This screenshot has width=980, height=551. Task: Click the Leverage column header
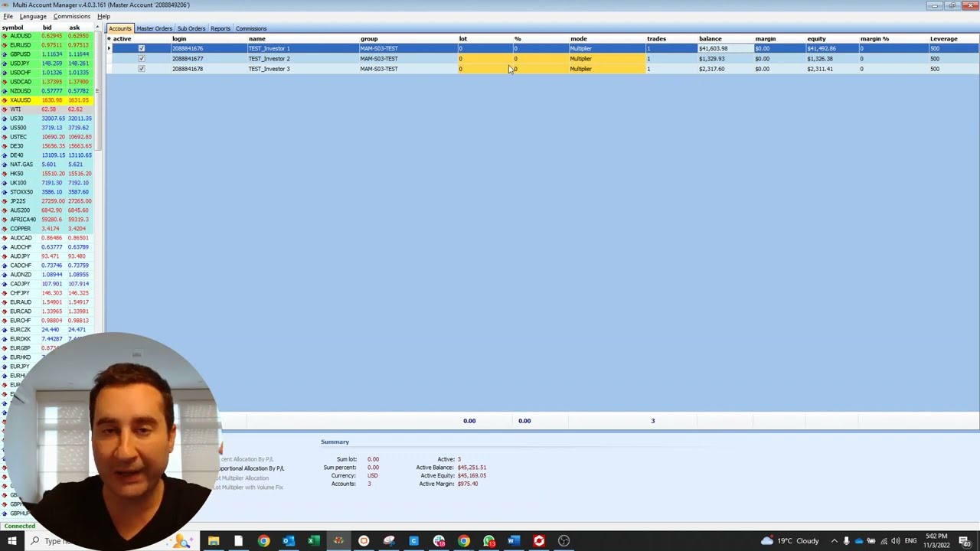(943, 38)
